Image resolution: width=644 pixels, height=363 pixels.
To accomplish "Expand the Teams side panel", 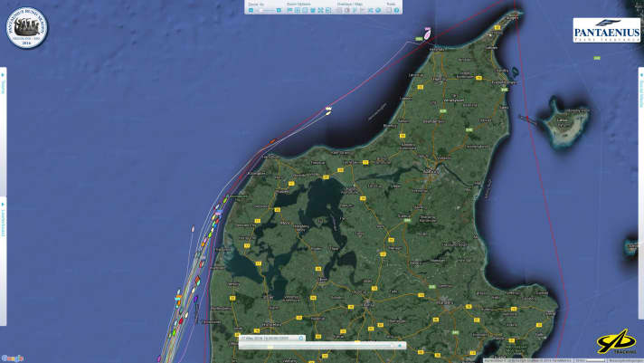I will (4, 86).
